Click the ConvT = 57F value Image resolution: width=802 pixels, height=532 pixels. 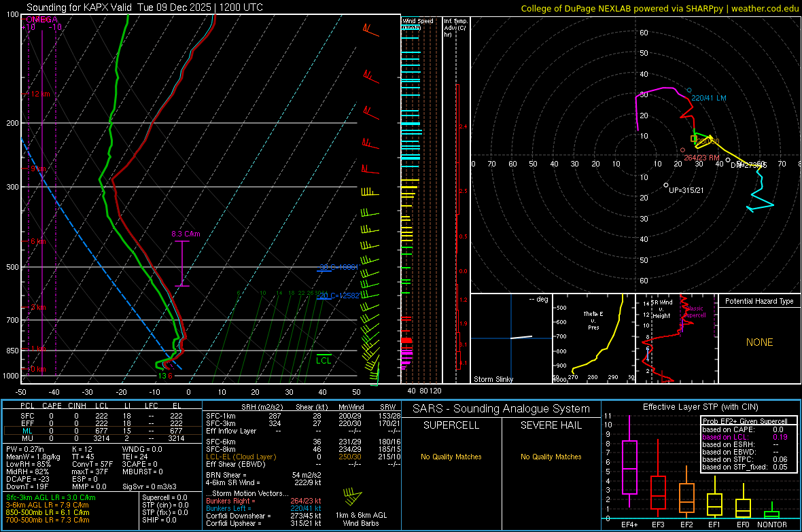click(92, 464)
